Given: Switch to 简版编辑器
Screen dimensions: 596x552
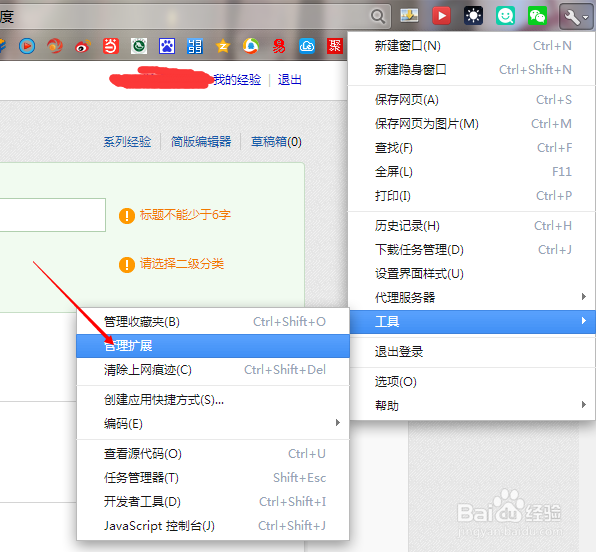Looking at the screenshot, I should pos(201,142).
